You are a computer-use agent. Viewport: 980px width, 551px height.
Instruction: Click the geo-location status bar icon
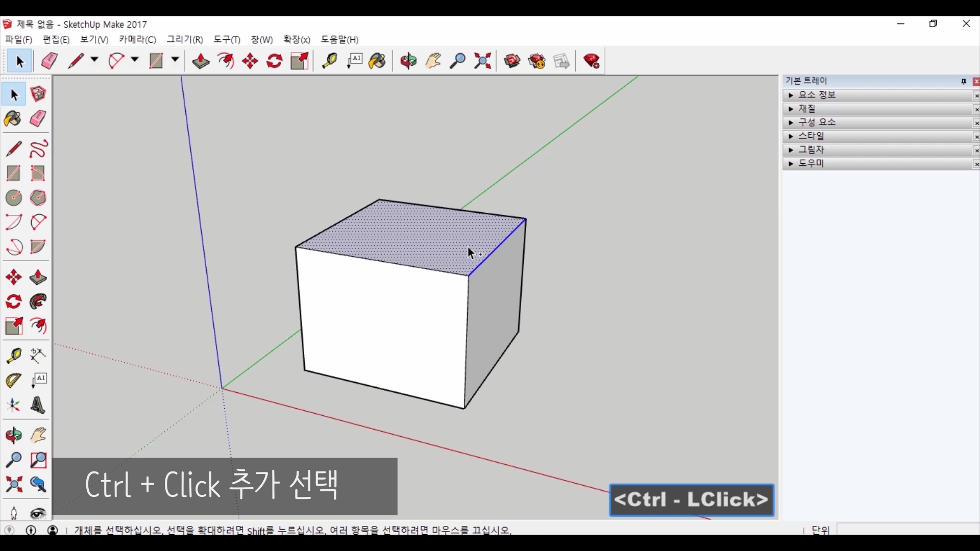click(10, 530)
